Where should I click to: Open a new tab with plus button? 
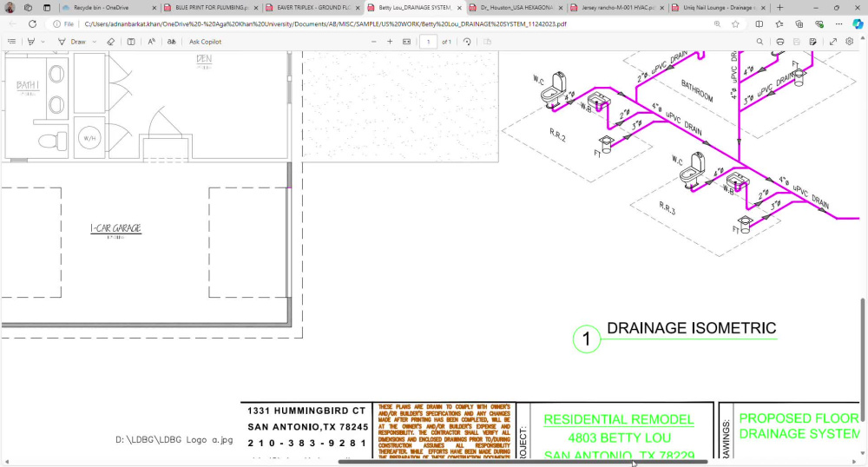point(780,8)
